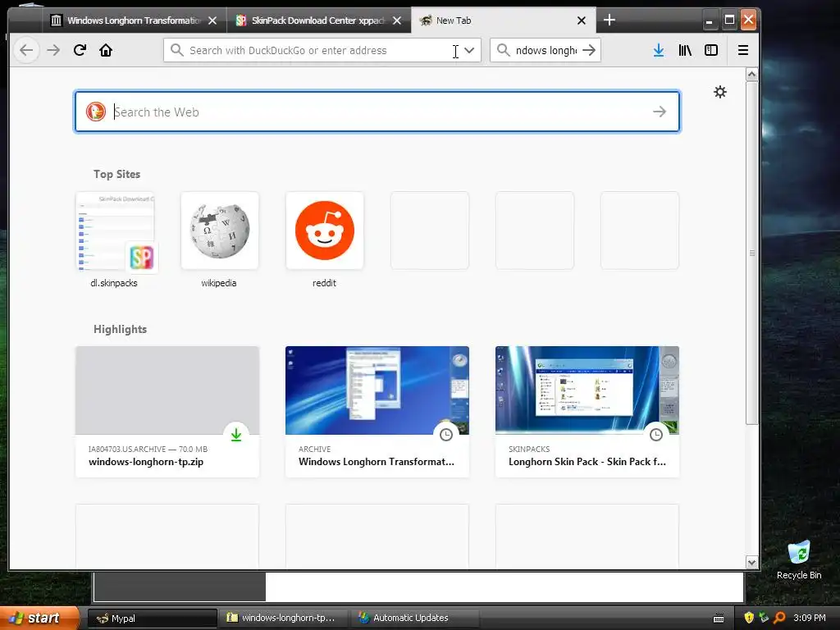Click the network connection tray icon
This screenshot has width=840, height=630.
(764, 618)
